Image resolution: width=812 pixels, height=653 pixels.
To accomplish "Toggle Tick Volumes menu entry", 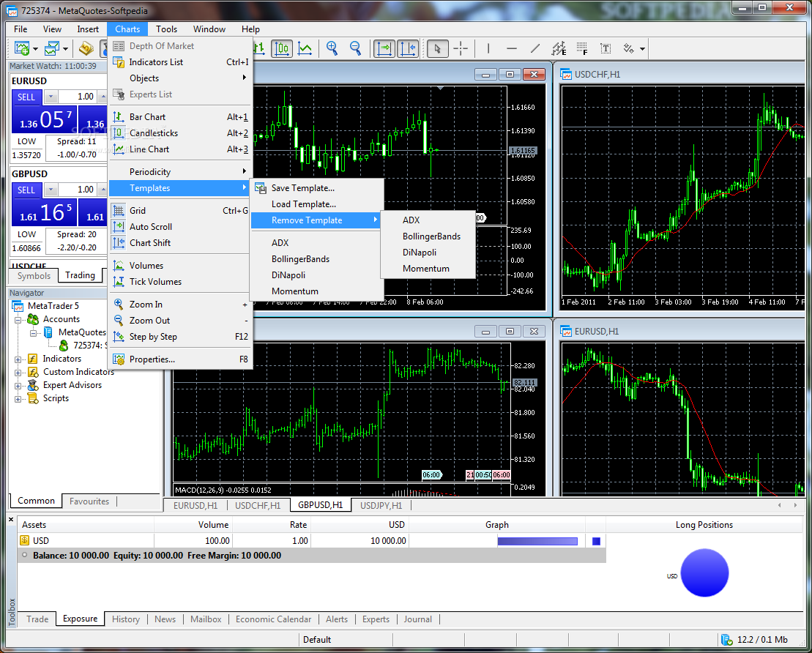I will (181, 282).
